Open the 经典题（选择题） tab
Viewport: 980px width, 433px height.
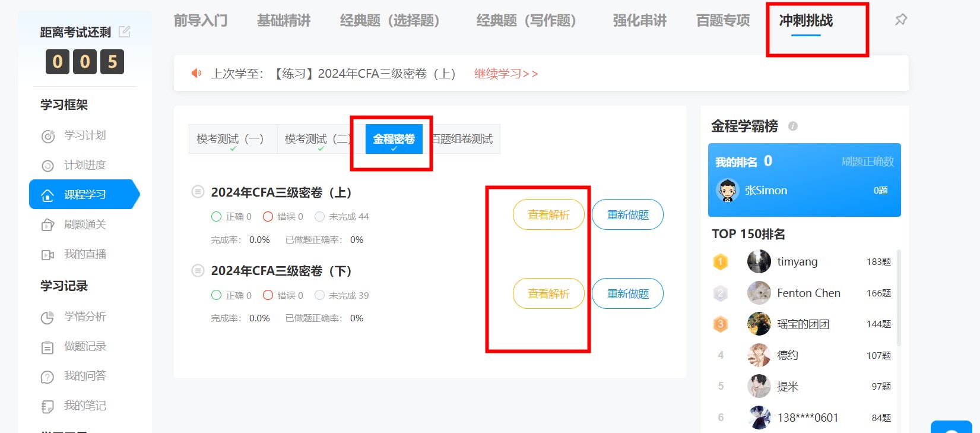click(x=394, y=21)
